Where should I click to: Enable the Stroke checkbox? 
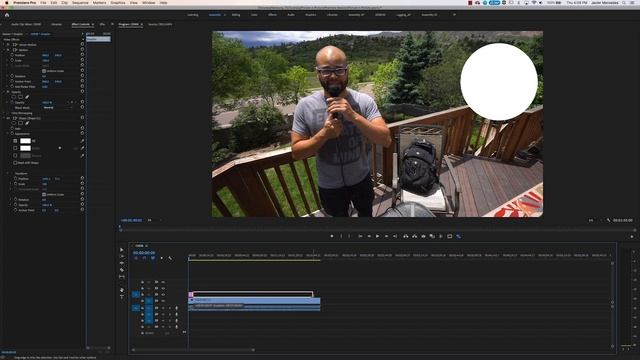pyautogui.click(x=15, y=148)
